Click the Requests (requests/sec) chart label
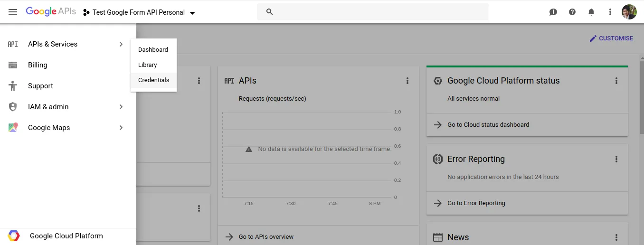Viewport: 644px width, 245px height. 273,99
